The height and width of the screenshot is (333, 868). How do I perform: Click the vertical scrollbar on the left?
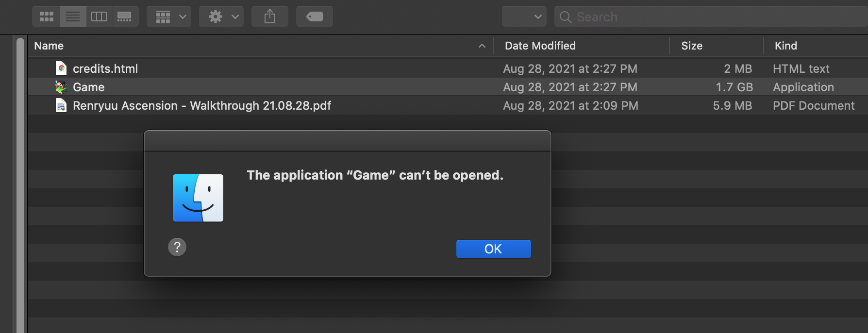click(x=20, y=184)
